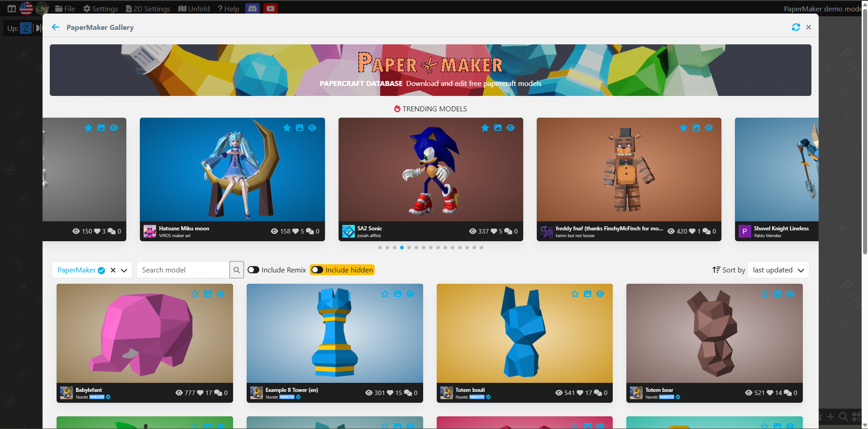Screen dimensions: 868x429
Task: Clear the PaperMaker author filter with X
Action: (x=113, y=270)
